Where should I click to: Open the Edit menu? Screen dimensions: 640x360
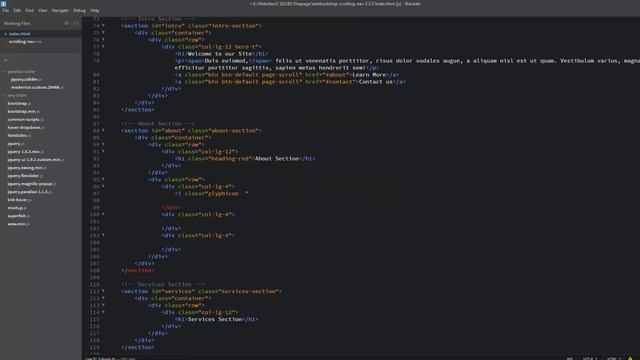17,11
